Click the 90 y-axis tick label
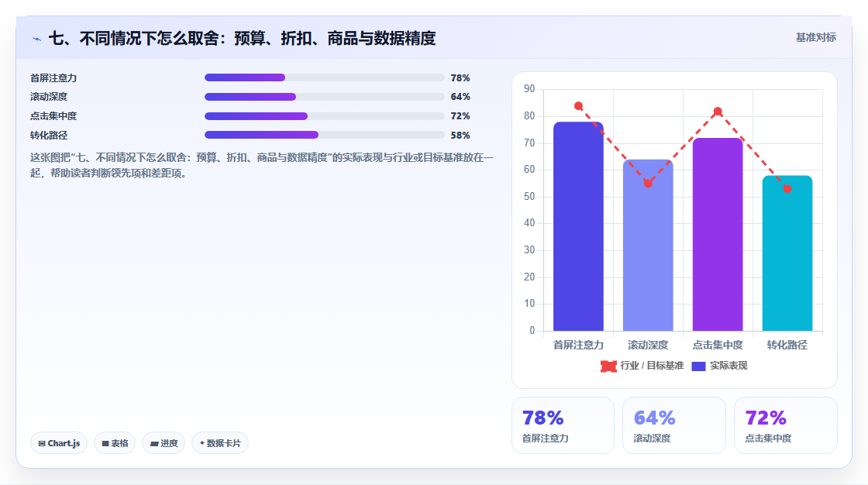 [529, 88]
